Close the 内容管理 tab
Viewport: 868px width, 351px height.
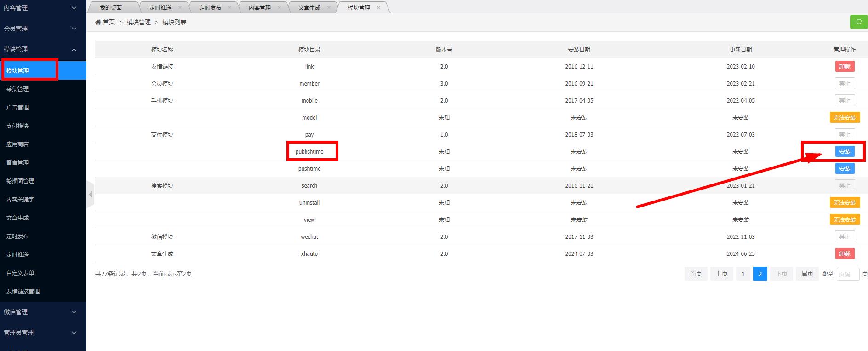[x=279, y=7]
